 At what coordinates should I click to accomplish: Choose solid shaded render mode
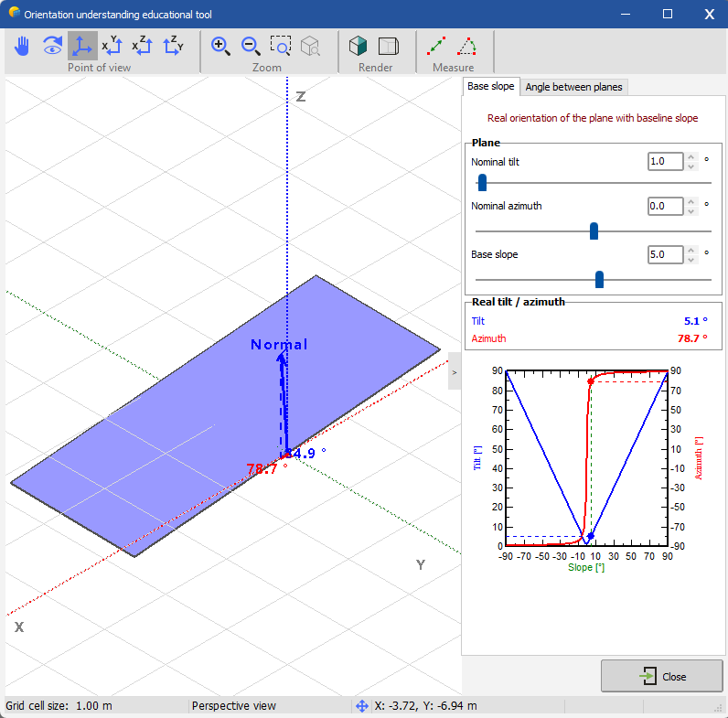coord(358,46)
